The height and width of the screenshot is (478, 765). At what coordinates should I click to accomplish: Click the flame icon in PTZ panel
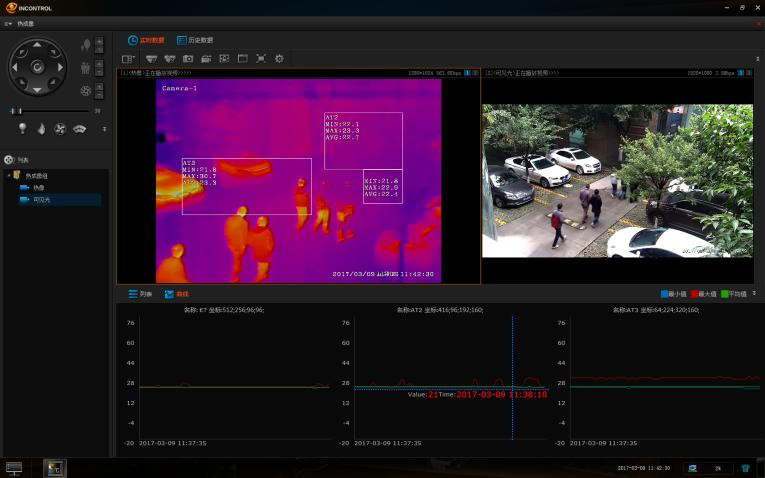pyautogui.click(x=41, y=129)
